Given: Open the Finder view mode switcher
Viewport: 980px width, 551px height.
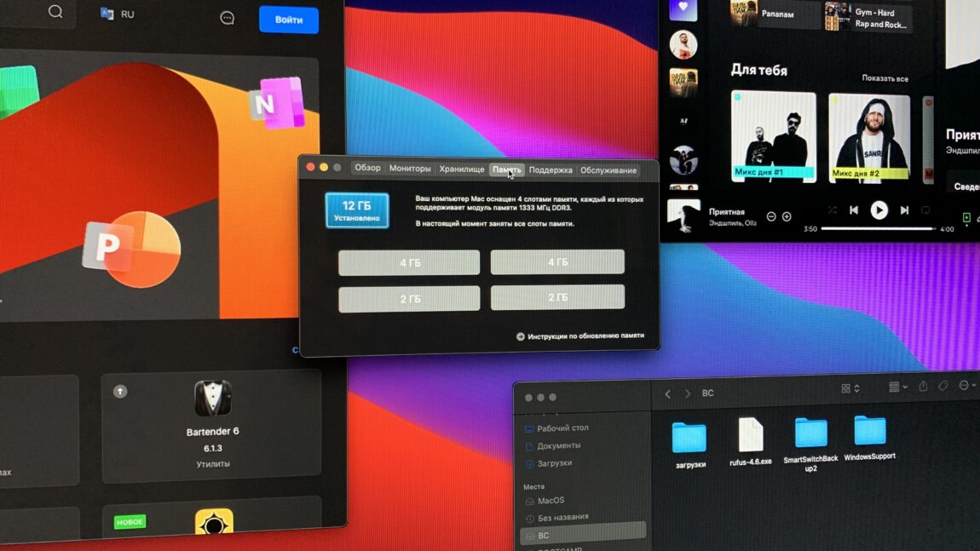Looking at the screenshot, I should (x=850, y=388).
